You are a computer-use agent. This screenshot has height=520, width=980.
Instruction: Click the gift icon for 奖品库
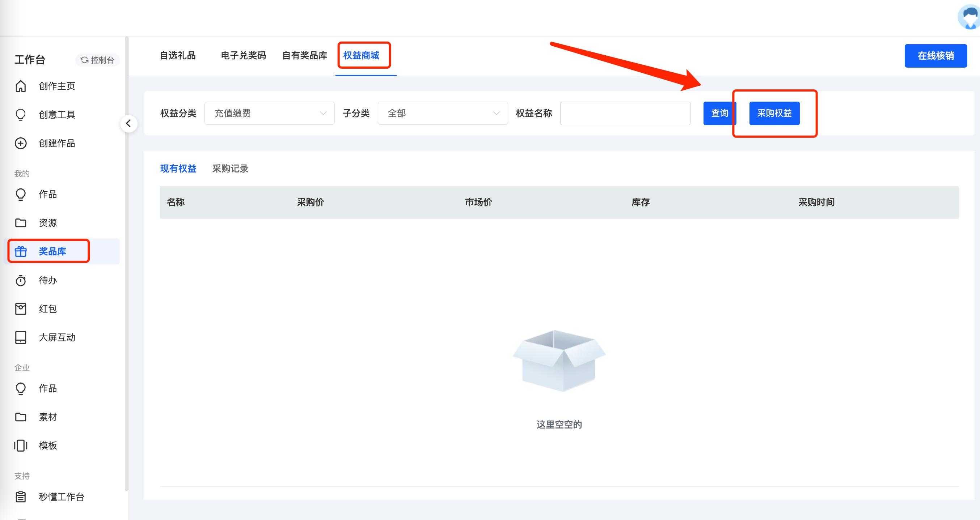pyautogui.click(x=21, y=252)
